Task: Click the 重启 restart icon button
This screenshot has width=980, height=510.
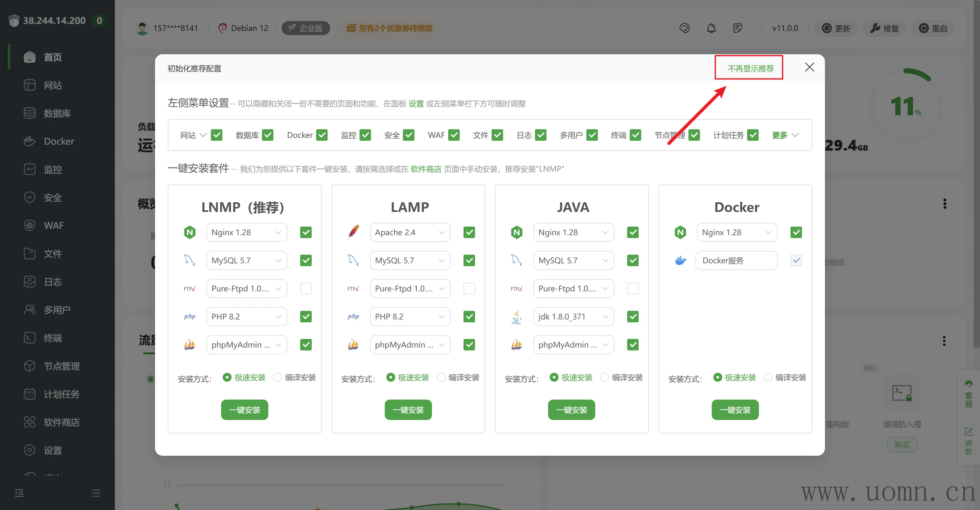Action: 932,28
